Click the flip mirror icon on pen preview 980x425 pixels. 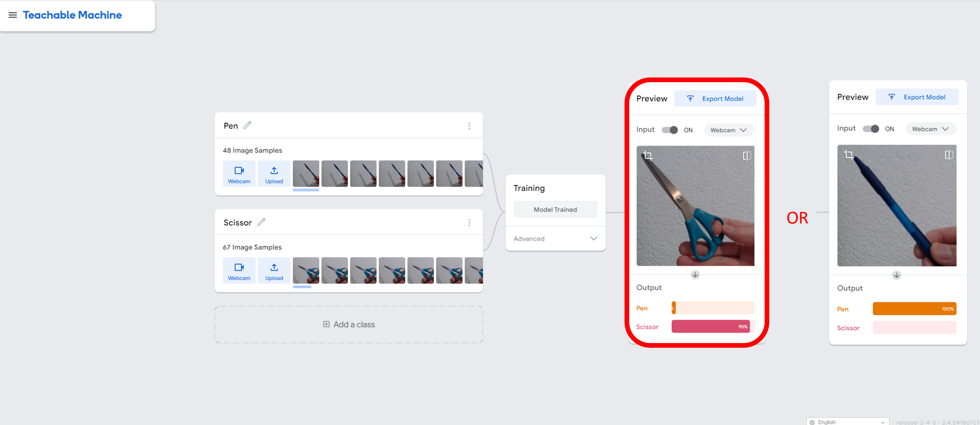point(949,155)
